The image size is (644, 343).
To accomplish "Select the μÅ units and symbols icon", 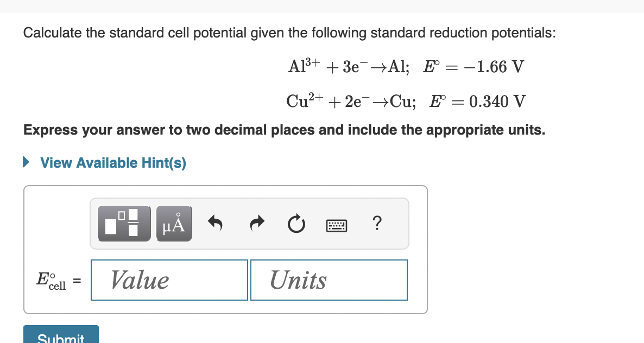I will (x=174, y=223).
